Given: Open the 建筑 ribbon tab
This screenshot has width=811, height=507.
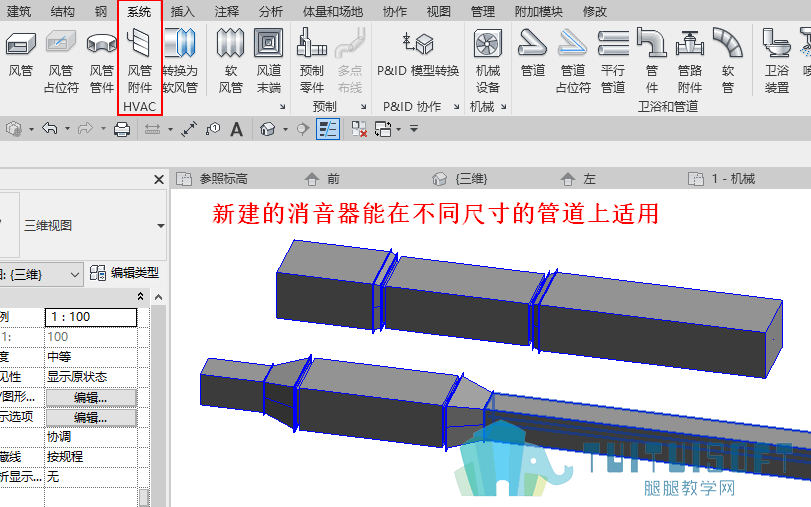Looking at the screenshot, I should pos(19,11).
